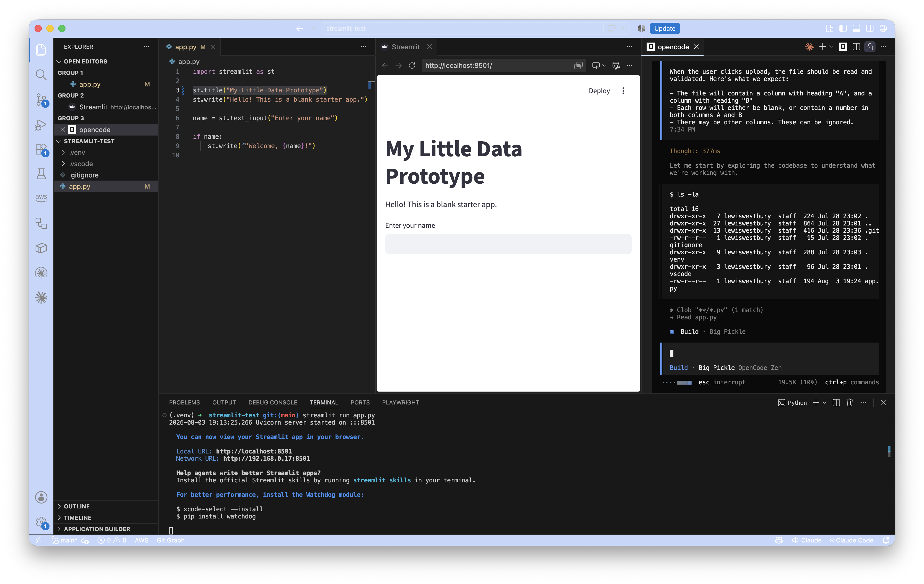Split the opencode editor group
The width and height of the screenshot is (924, 584).
(856, 47)
